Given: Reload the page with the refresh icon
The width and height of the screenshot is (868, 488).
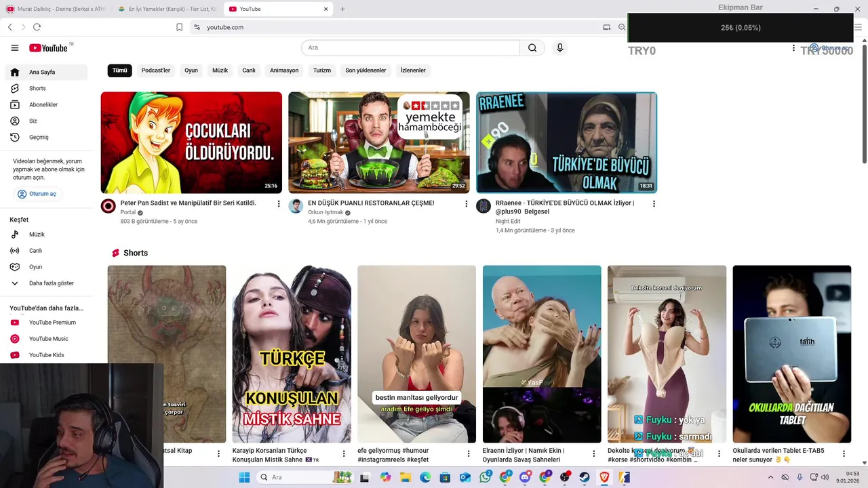Looking at the screenshot, I should 37,27.
